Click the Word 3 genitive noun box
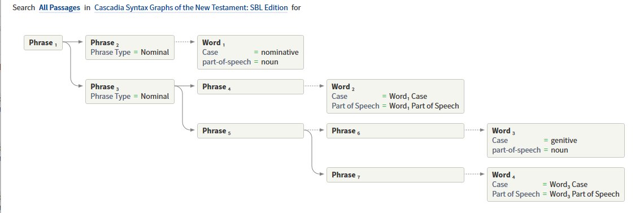The height and width of the screenshot is (213, 644). [x=556, y=140]
